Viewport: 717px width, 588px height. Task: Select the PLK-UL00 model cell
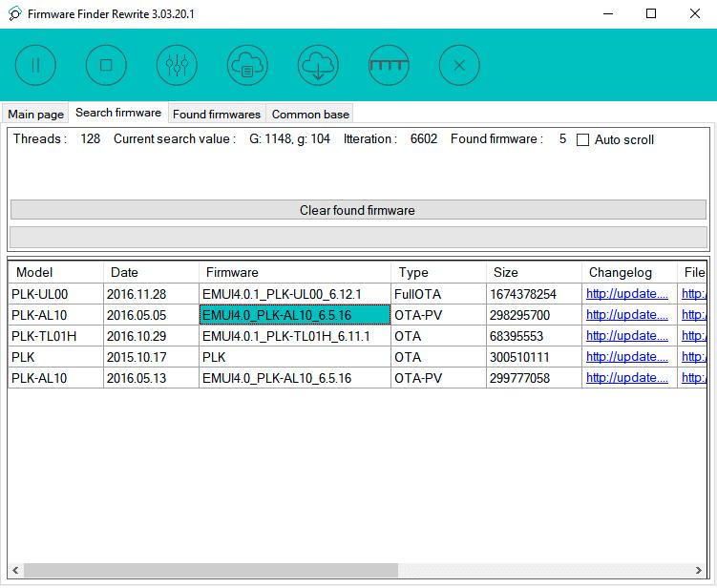(55, 294)
